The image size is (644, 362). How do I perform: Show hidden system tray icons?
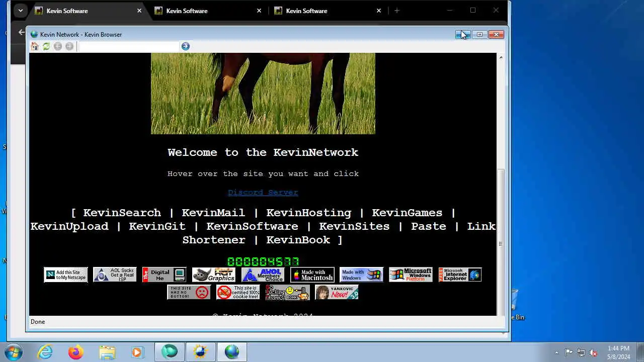coord(556,352)
